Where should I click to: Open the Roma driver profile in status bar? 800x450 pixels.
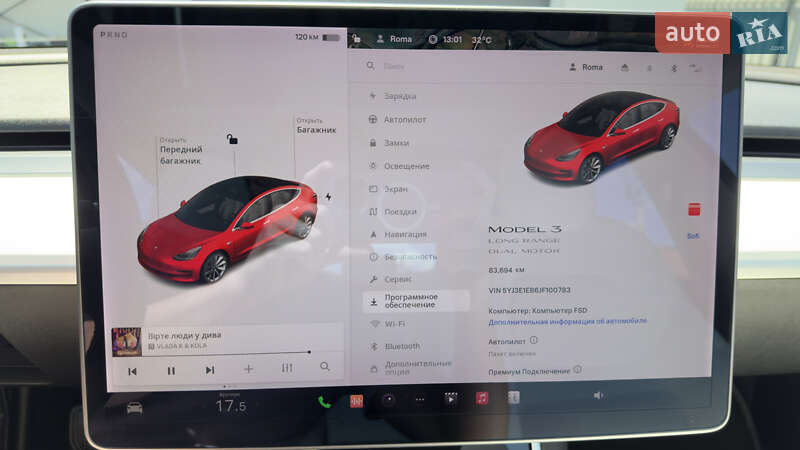point(394,39)
